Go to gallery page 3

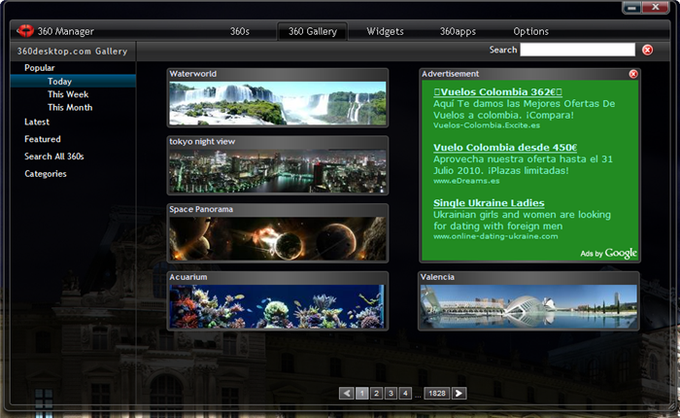pos(391,393)
